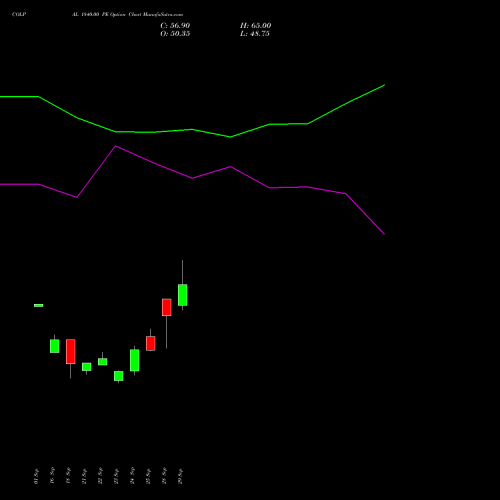Click the red candlestick for 18 Sep
The width and height of the screenshot is (500, 500).
(x=71, y=352)
